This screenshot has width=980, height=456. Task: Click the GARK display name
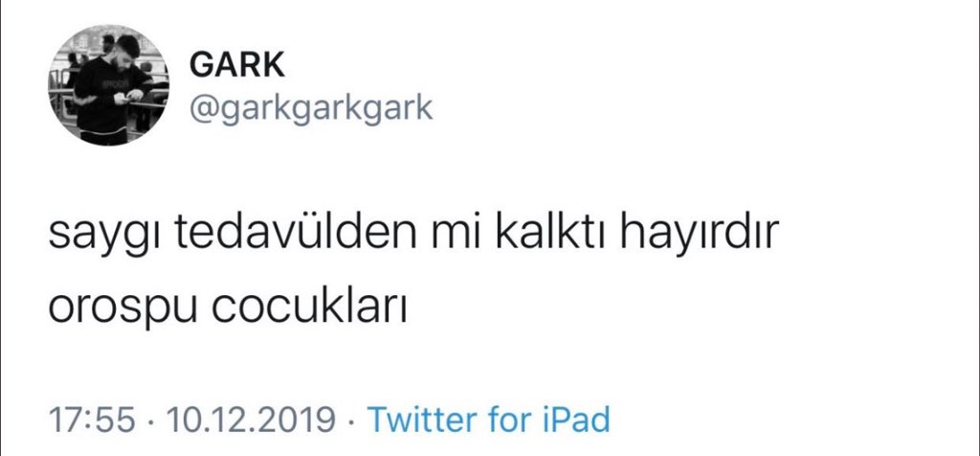coord(237,65)
